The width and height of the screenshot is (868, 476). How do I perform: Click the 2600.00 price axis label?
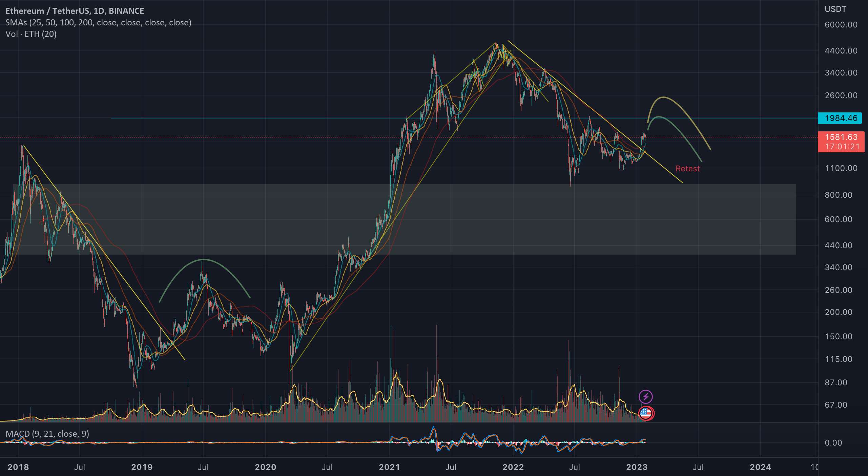[x=841, y=95]
